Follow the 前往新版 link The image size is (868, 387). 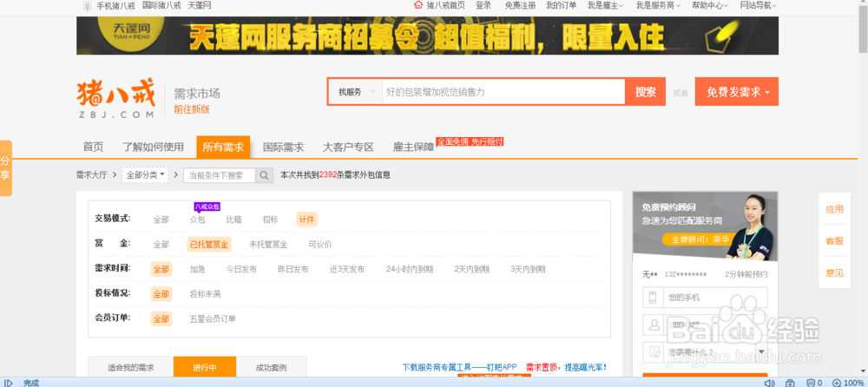point(192,109)
